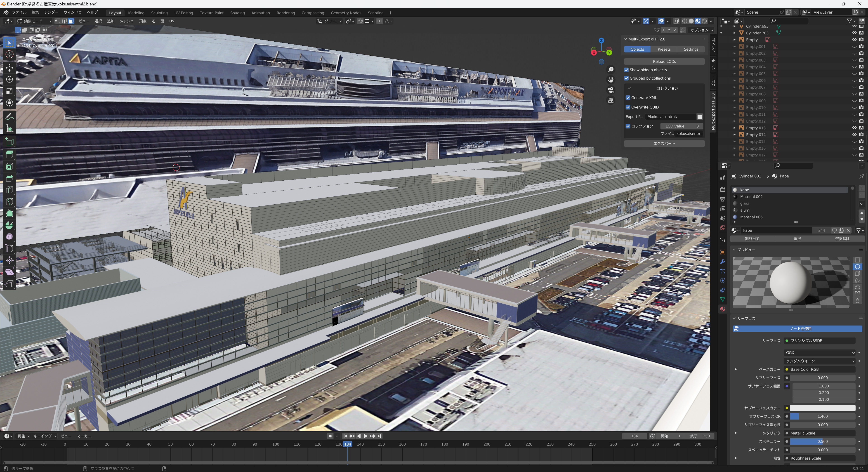The width and height of the screenshot is (868, 472).
Task: Hide Cylinder.703 using its eye icon
Action: (x=854, y=33)
